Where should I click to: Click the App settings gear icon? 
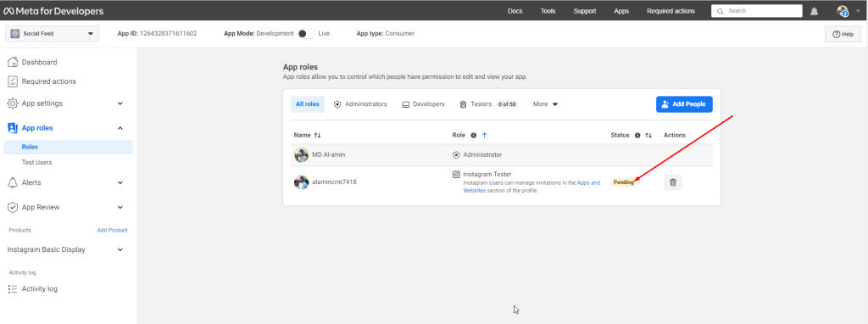click(x=13, y=103)
